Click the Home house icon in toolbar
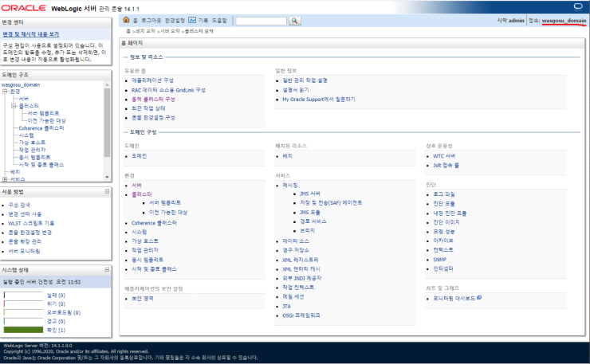 pyautogui.click(x=126, y=20)
